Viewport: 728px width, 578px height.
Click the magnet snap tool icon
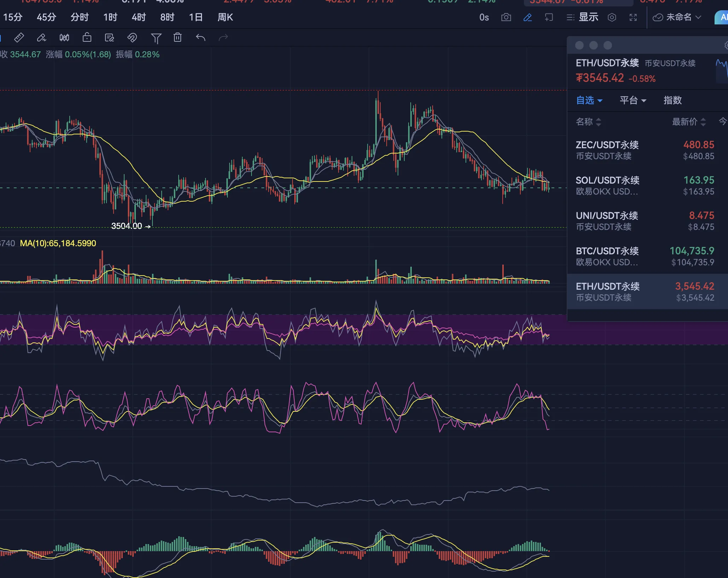tap(132, 37)
